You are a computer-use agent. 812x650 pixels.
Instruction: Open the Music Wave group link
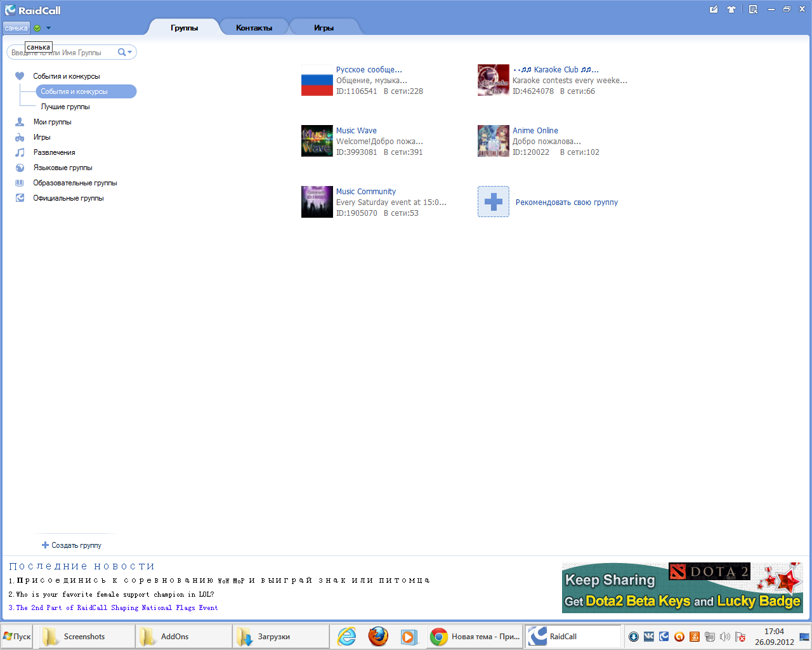[356, 131]
